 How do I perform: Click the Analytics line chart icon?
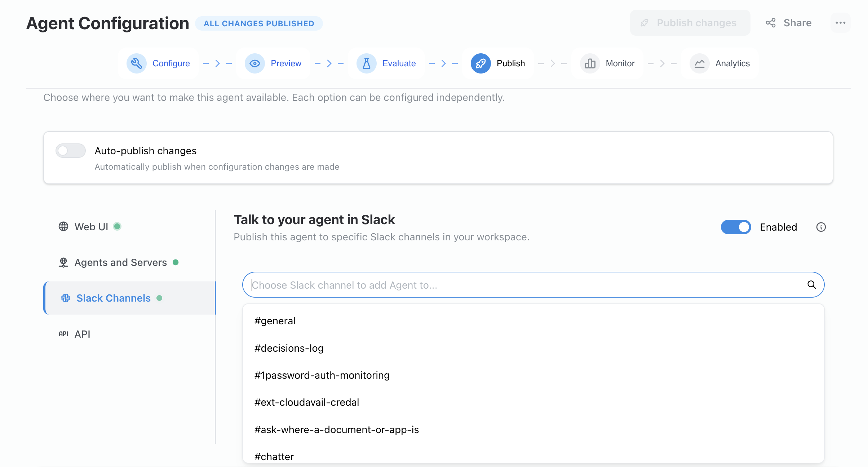point(699,63)
